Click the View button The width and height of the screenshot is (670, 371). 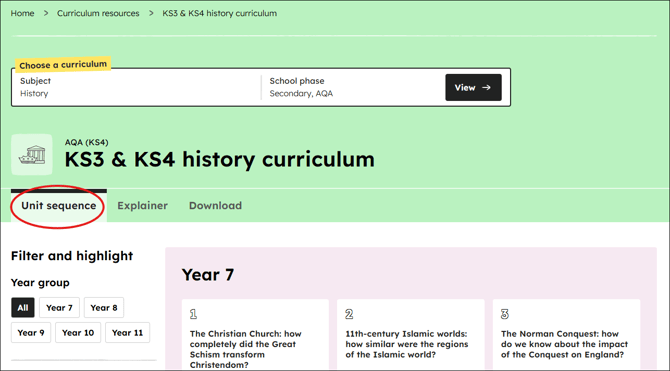coord(473,88)
